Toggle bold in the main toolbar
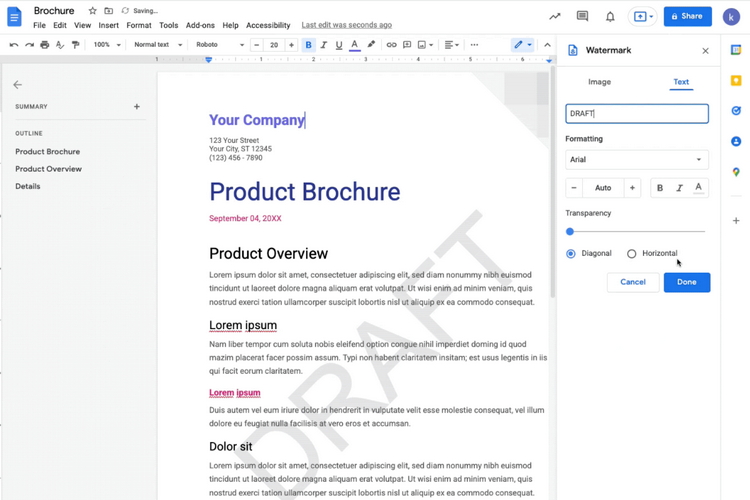This screenshot has height=500, width=750. click(309, 44)
